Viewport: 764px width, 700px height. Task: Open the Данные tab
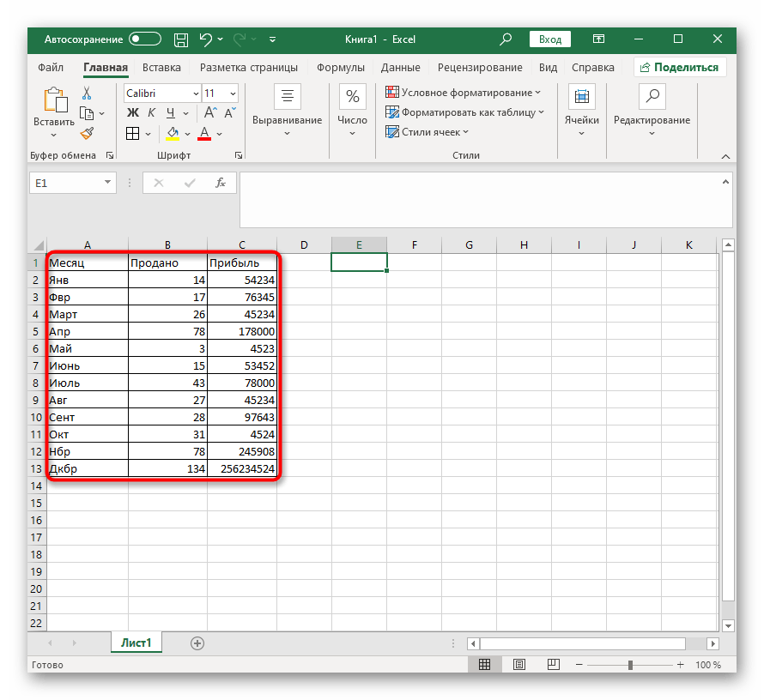(x=401, y=68)
